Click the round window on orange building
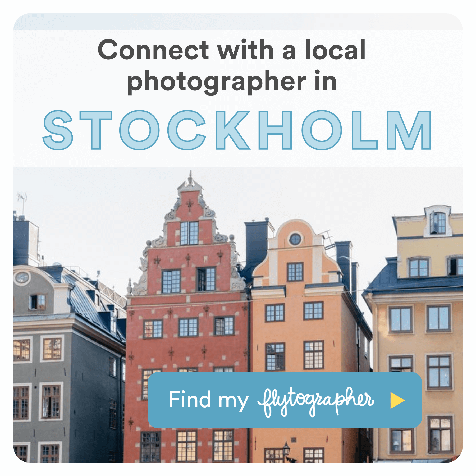 click(x=295, y=240)
